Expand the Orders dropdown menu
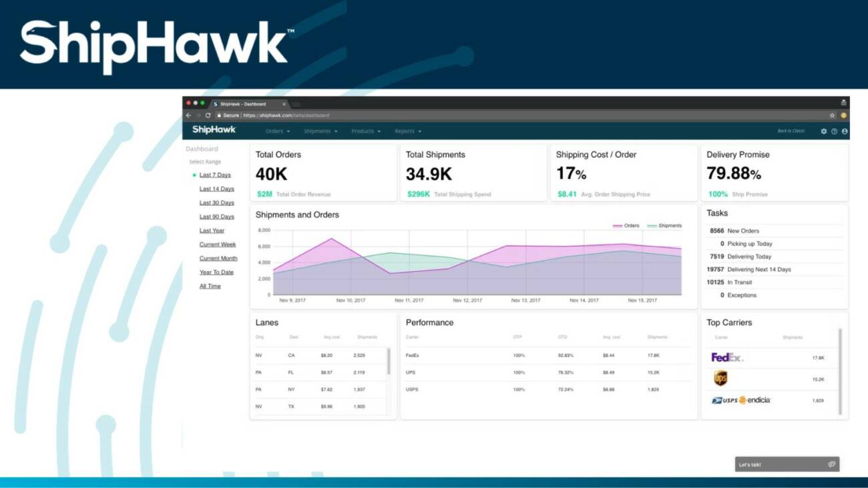 coord(277,132)
